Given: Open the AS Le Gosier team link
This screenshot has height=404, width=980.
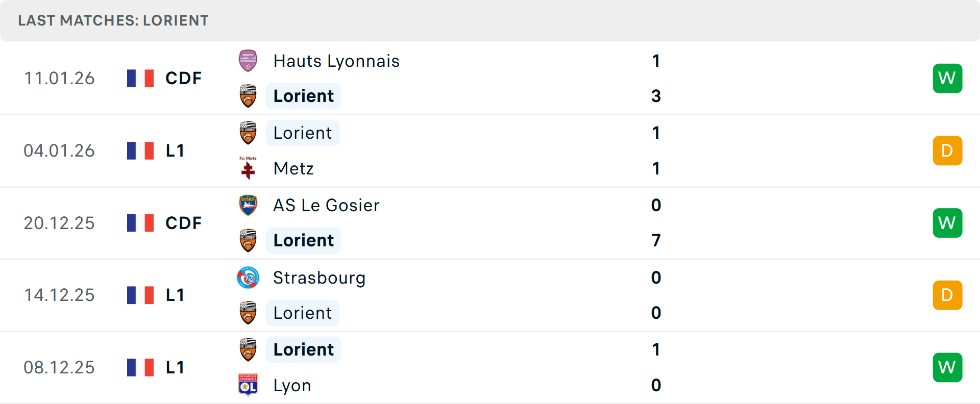Looking at the screenshot, I should coord(326,206).
